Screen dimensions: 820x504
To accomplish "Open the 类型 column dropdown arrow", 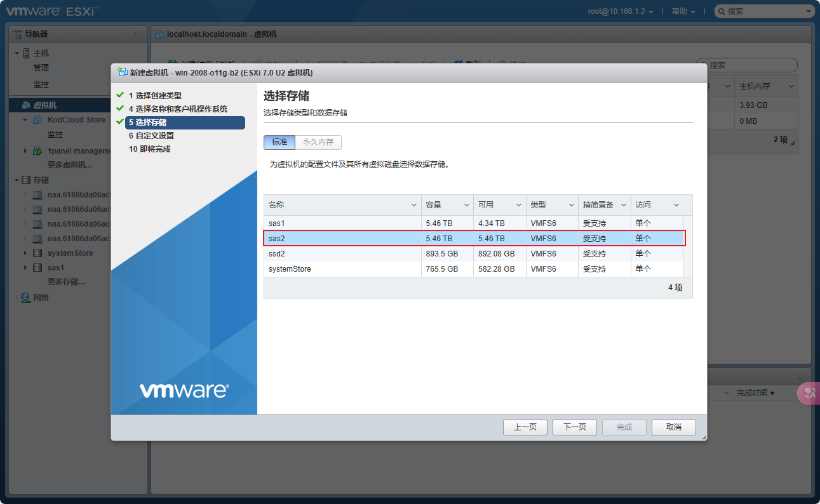I will [571, 205].
